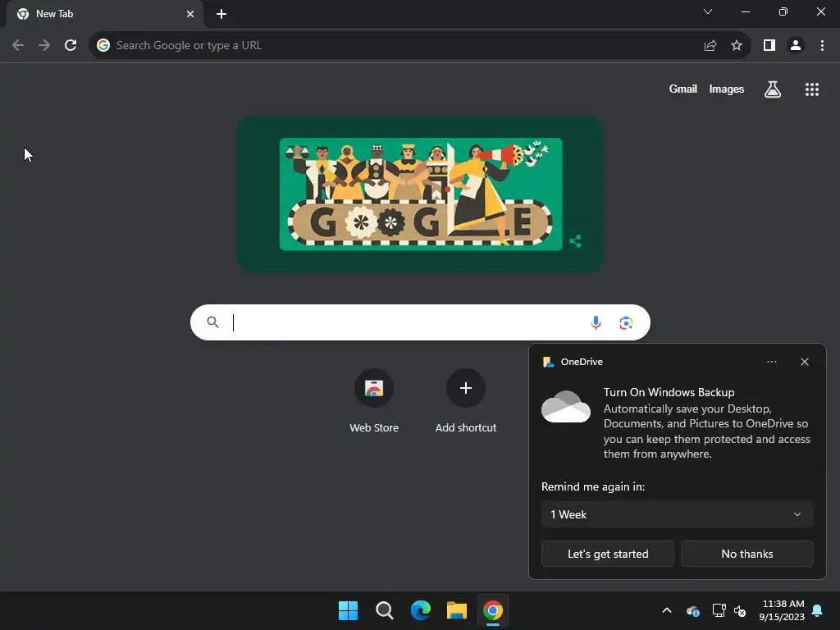Share the Google Doodle
The height and width of the screenshot is (630, 840).
[575, 241]
